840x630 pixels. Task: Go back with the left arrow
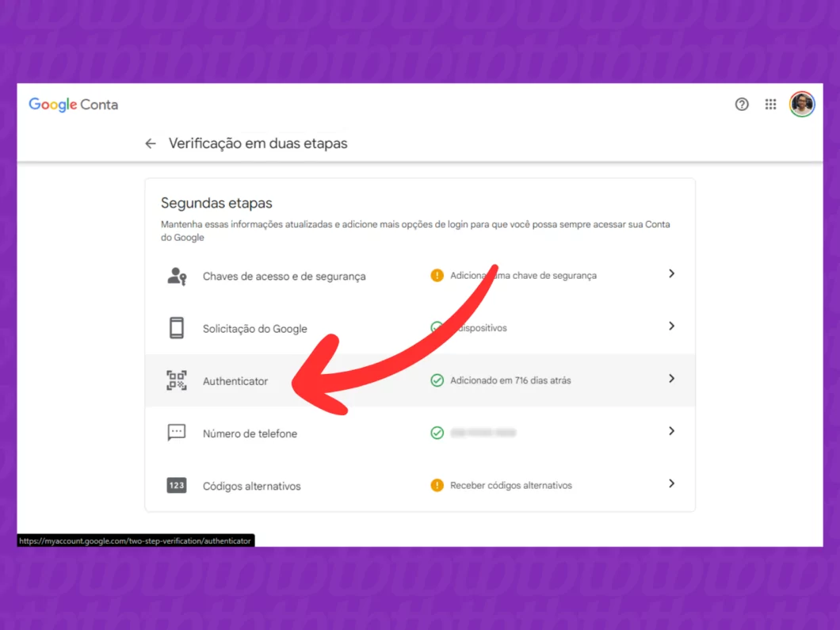click(x=151, y=143)
